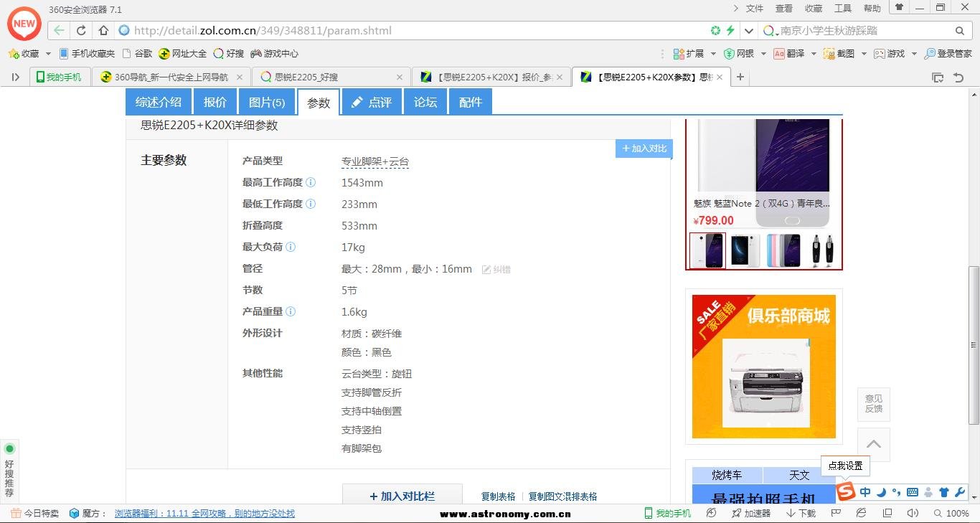Click 复制图文混排表格 link
980x523 pixels.
[x=563, y=496]
